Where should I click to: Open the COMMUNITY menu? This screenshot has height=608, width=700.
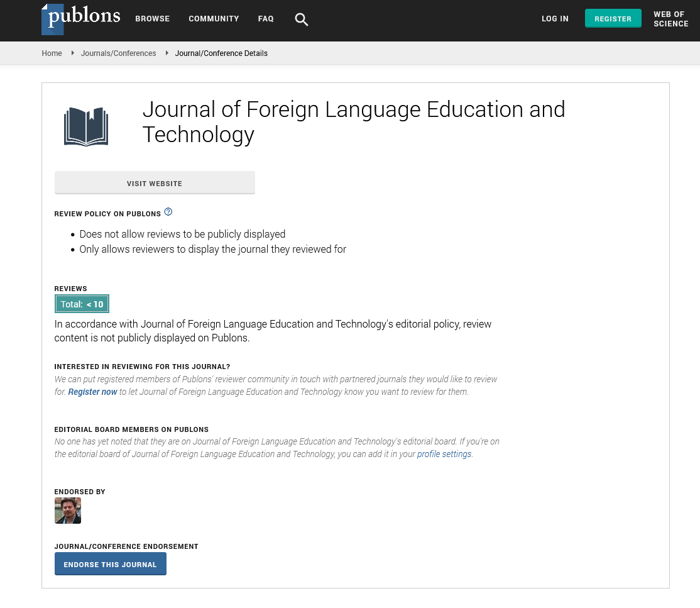click(214, 19)
